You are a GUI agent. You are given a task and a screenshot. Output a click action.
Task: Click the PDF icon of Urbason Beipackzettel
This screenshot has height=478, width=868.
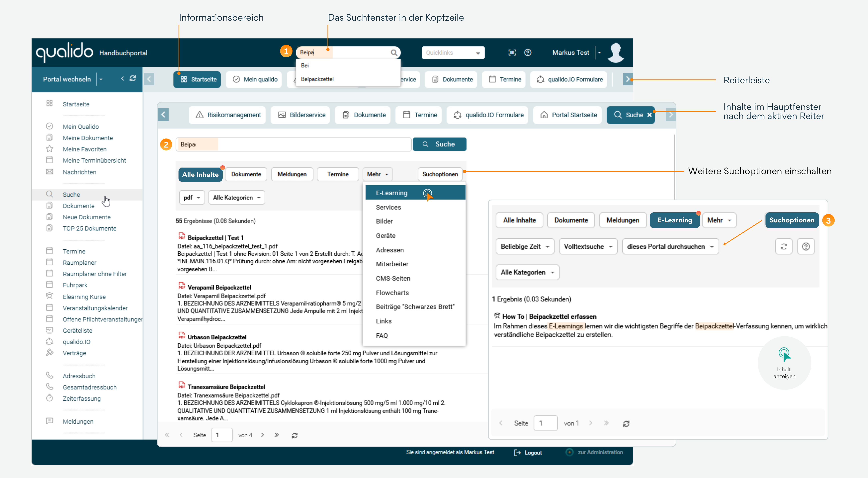[182, 335]
